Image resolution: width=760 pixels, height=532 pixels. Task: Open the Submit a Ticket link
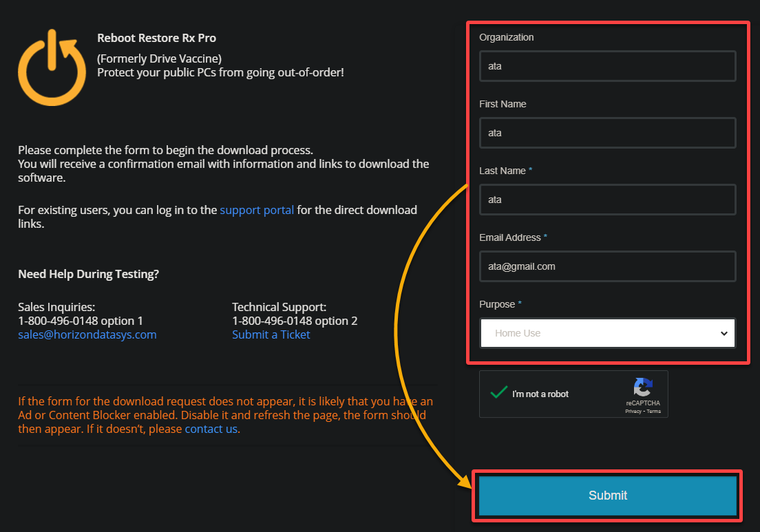click(x=271, y=334)
